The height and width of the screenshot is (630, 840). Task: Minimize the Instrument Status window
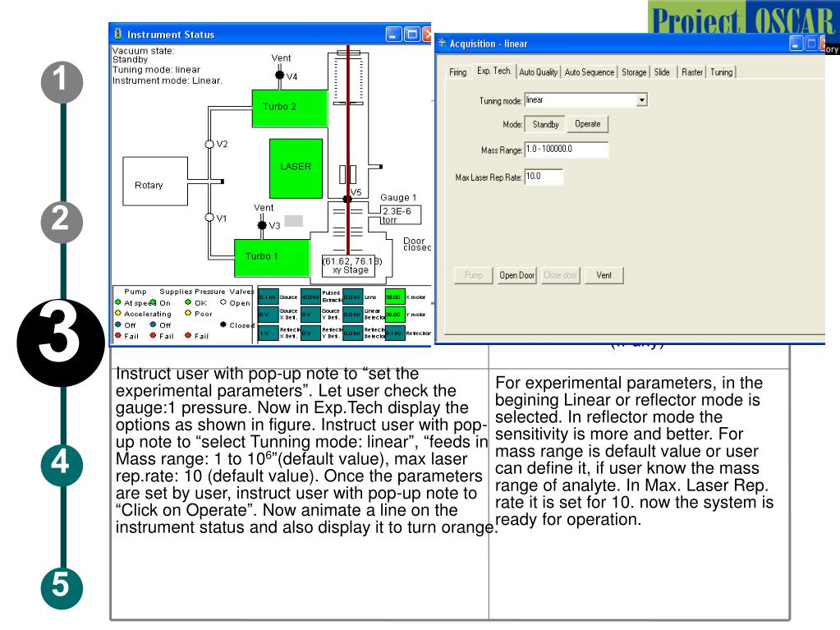click(393, 34)
